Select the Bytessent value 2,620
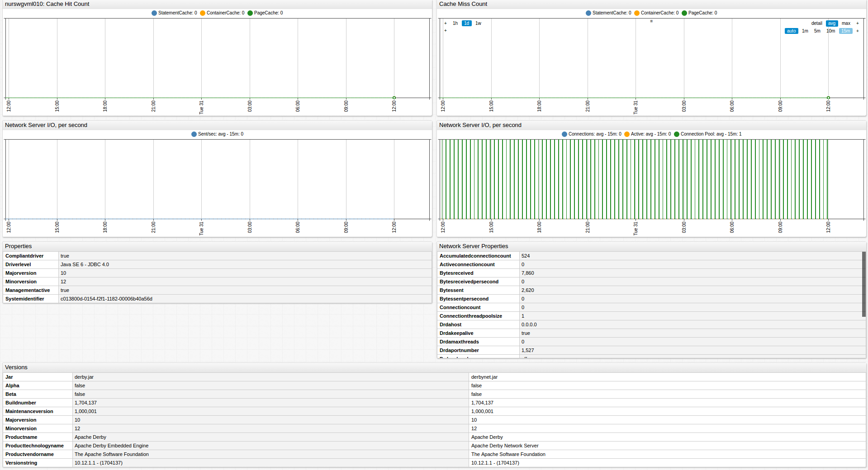Image resolution: width=868 pixels, height=470 pixels. (x=527, y=291)
